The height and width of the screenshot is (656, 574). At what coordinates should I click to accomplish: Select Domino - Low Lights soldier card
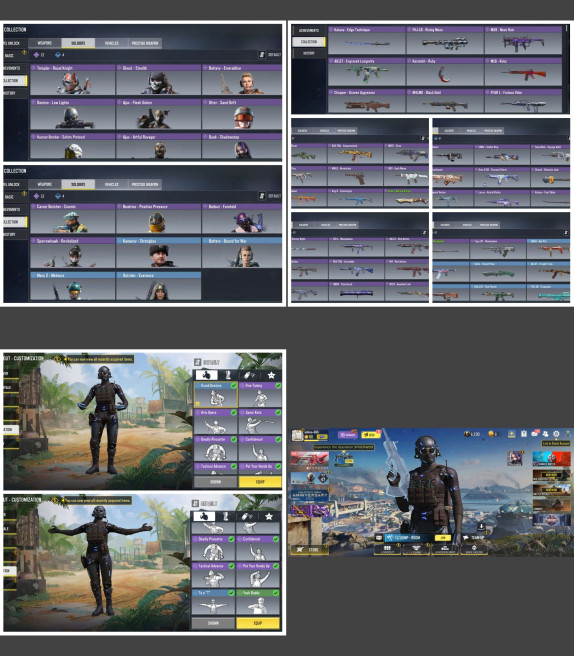72,114
